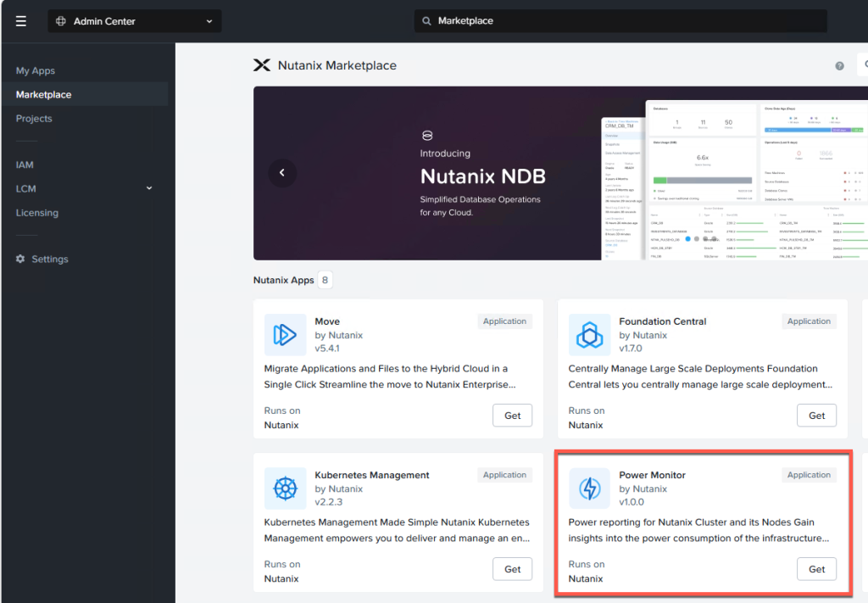Viewport: 868px width, 603px height.
Task: Open IAM from the sidebar
Action: tap(25, 165)
